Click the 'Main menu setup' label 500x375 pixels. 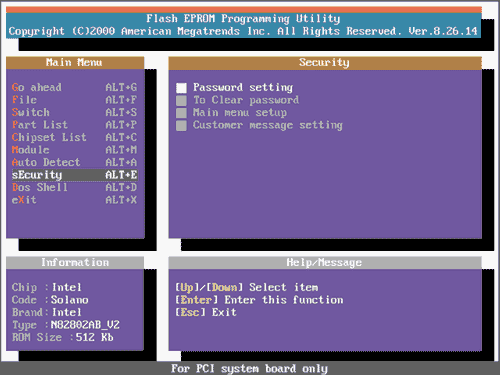click(x=240, y=113)
